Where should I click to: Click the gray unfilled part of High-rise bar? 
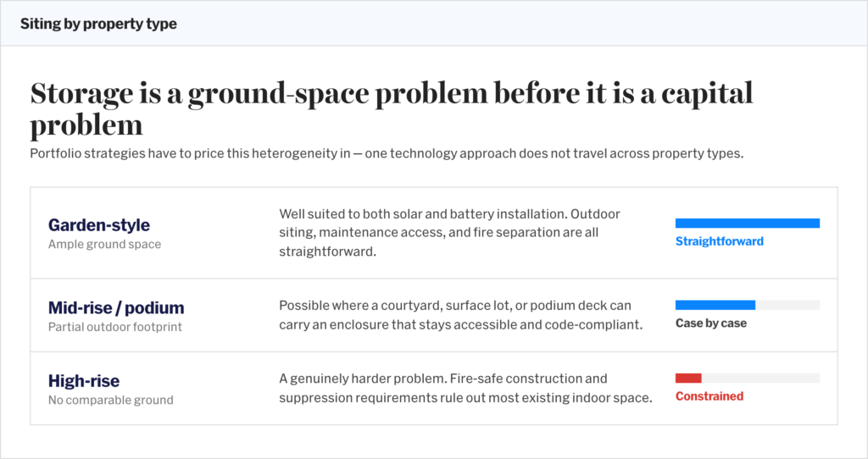tap(760, 379)
